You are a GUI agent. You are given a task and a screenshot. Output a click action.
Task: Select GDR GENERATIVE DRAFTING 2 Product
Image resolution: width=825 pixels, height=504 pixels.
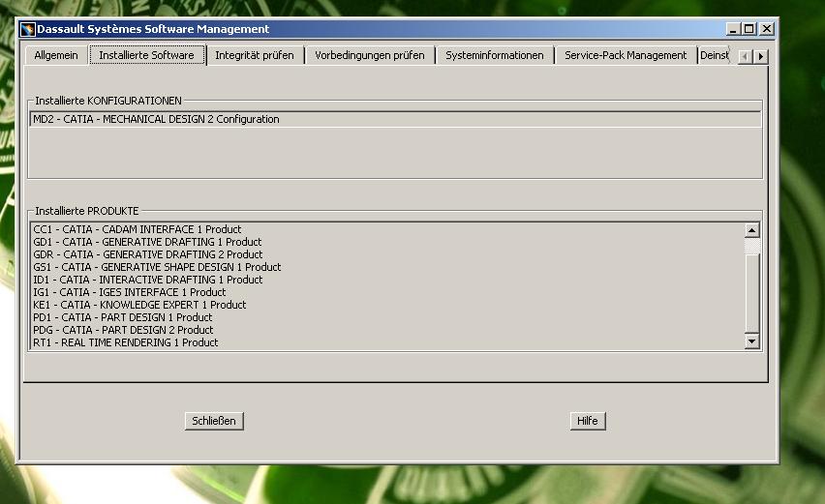coord(387,254)
